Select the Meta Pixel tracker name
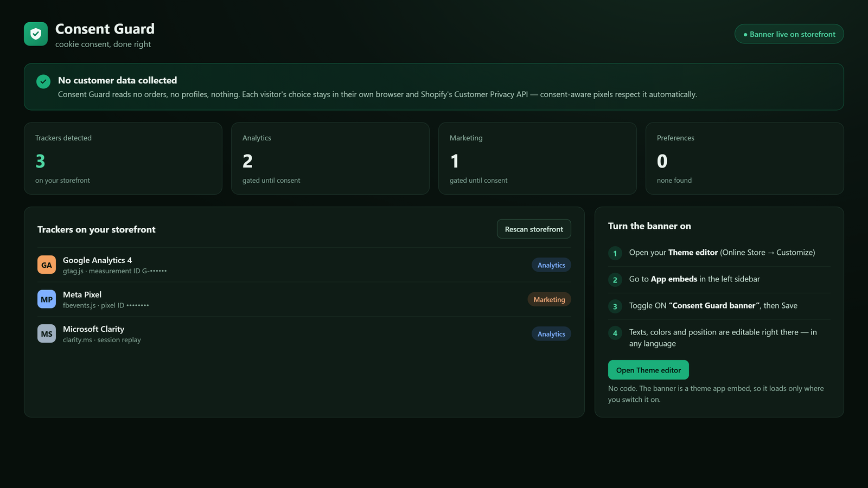868x488 pixels. click(x=82, y=294)
